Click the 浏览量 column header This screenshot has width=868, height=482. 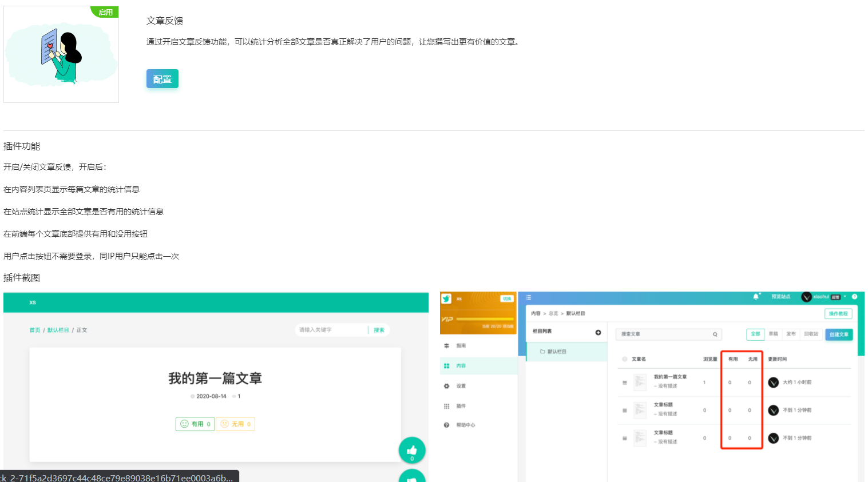710,359
